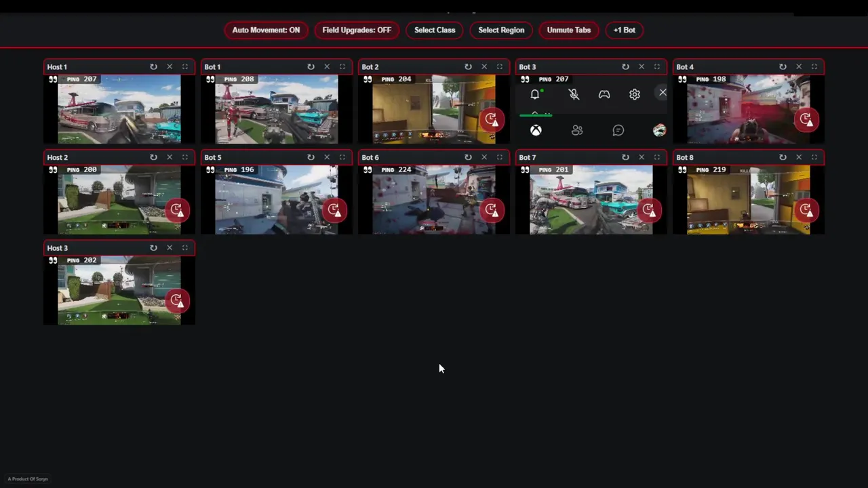Image resolution: width=868 pixels, height=488 pixels.
Task: Reload the Bot 3 panel
Action: click(x=625, y=66)
